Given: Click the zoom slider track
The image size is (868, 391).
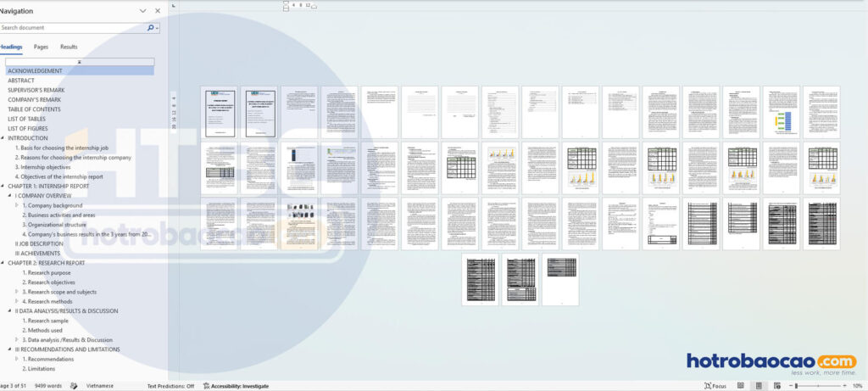Looking at the screenshot, I should (818, 386).
